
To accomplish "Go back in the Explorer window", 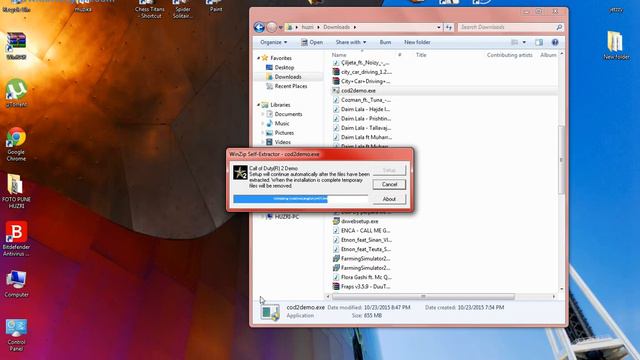I will [259, 27].
